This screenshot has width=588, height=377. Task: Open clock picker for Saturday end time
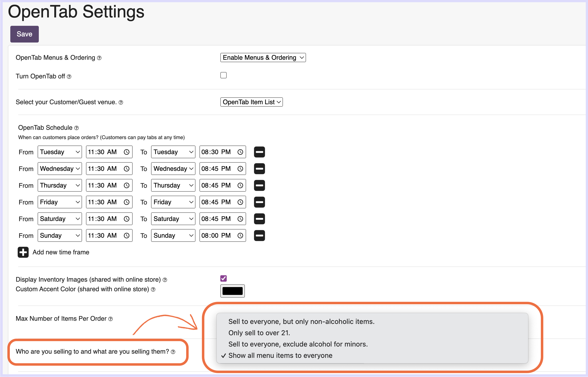pos(240,219)
